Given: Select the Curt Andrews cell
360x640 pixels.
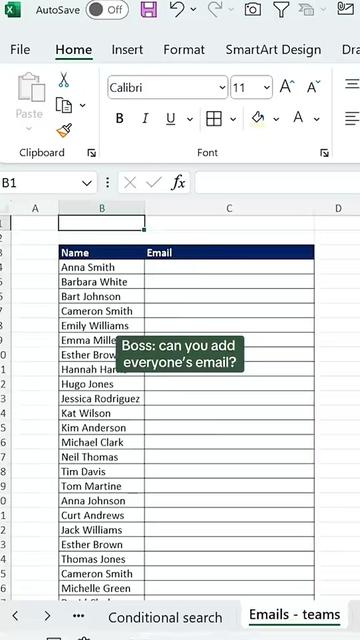Looking at the screenshot, I should coord(102,516).
